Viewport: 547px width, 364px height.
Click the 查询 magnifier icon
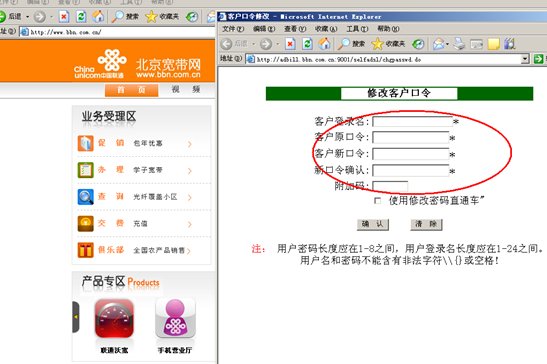tap(85, 196)
